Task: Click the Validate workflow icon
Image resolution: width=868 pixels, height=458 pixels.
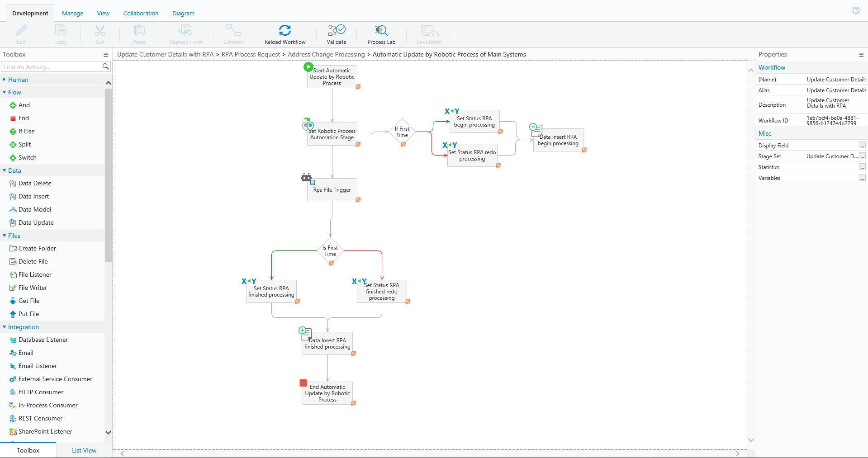Action: (x=337, y=30)
